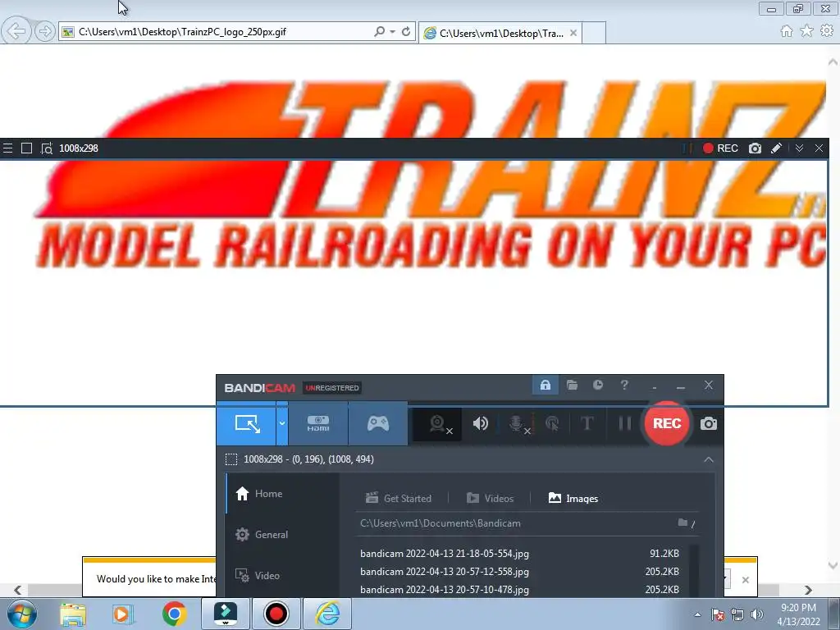Start recording with big red REC button
The height and width of the screenshot is (630, 840).
point(666,423)
